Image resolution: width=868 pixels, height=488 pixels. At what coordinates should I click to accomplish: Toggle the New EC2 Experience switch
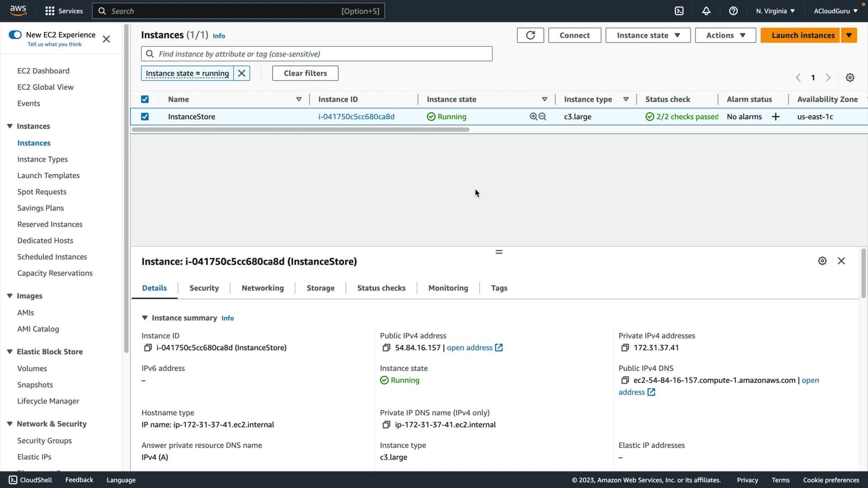click(x=15, y=35)
